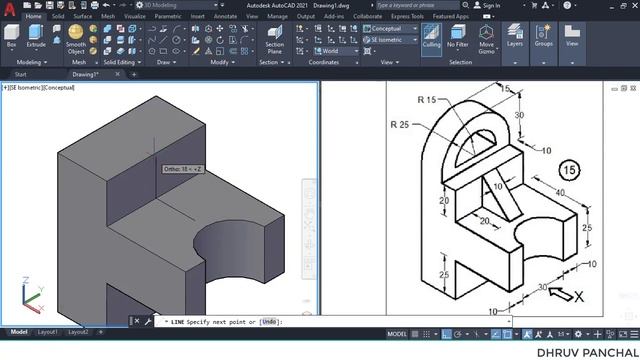640x360 pixels.
Task: Expand the Solid Editing panel
Action: click(x=122, y=62)
